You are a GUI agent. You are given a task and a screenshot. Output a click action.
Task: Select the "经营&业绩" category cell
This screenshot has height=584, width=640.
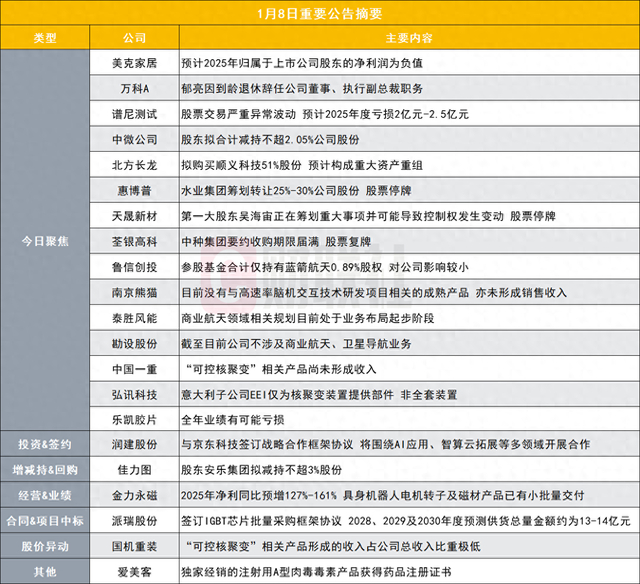point(45,495)
